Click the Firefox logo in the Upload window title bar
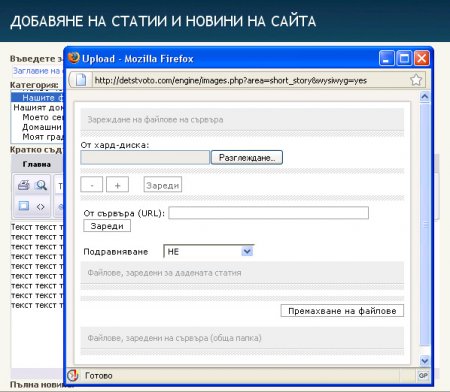450x392 pixels. click(74, 58)
